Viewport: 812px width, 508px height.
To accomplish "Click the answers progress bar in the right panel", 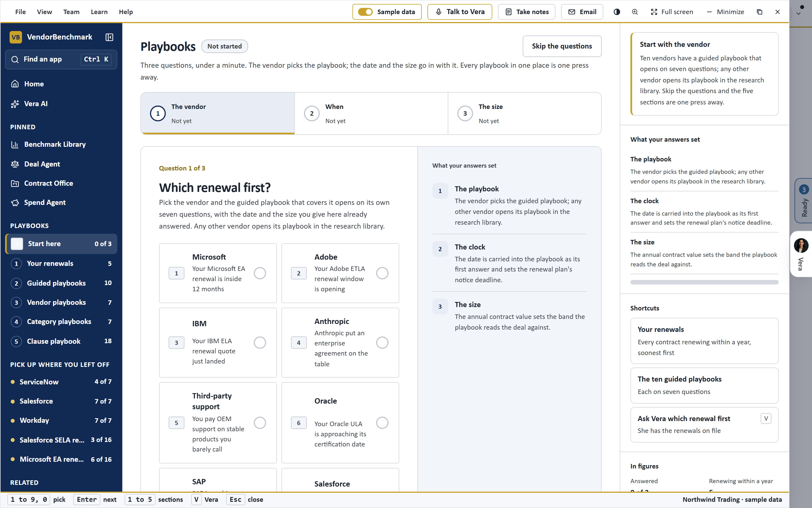I will 704,282.
